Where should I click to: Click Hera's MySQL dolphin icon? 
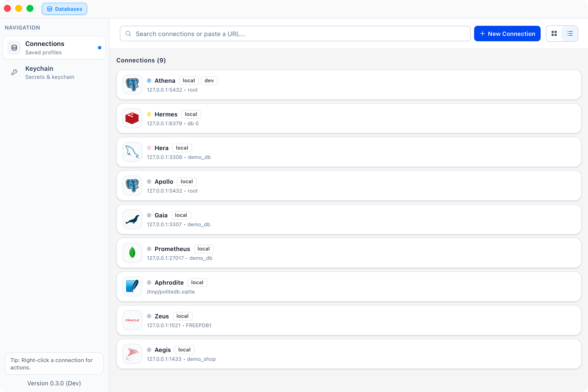132,152
